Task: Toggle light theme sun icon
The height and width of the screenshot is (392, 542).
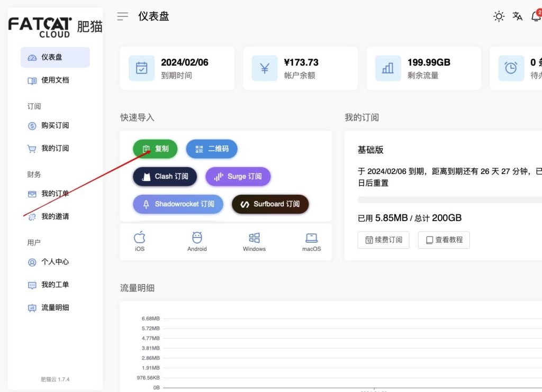Action: pos(499,16)
